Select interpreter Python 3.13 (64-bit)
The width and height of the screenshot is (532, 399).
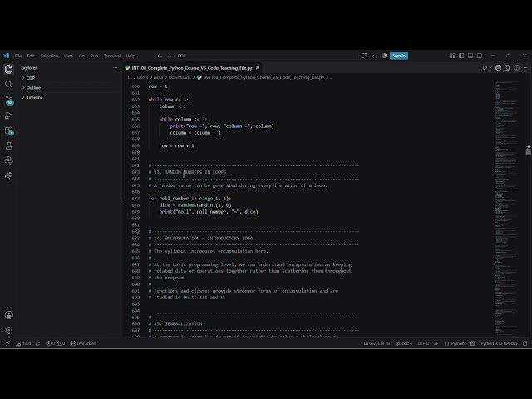click(499, 343)
